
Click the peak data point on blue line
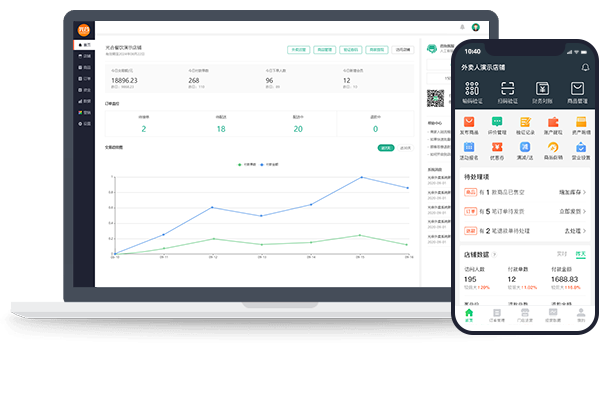[x=362, y=177]
